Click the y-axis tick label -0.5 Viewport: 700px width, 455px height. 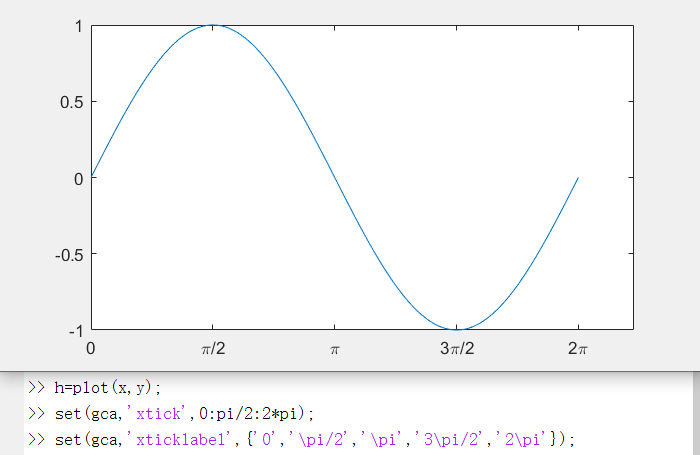click(69, 255)
